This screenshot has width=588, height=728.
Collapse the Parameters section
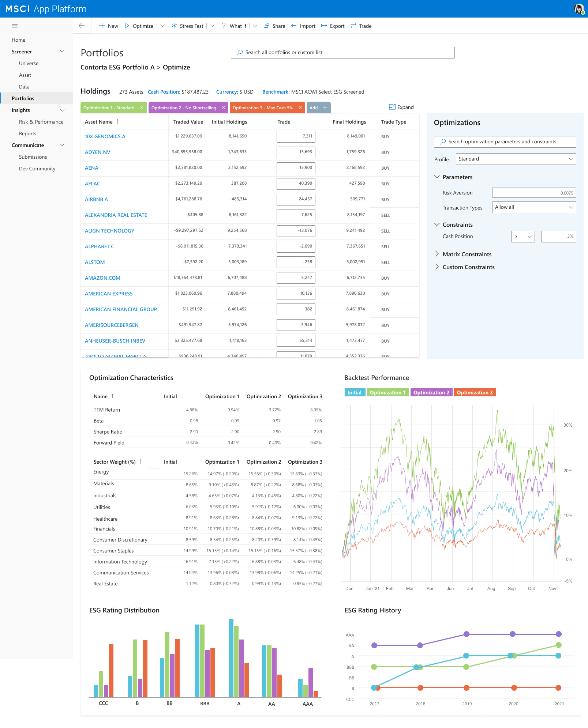pyautogui.click(x=437, y=177)
